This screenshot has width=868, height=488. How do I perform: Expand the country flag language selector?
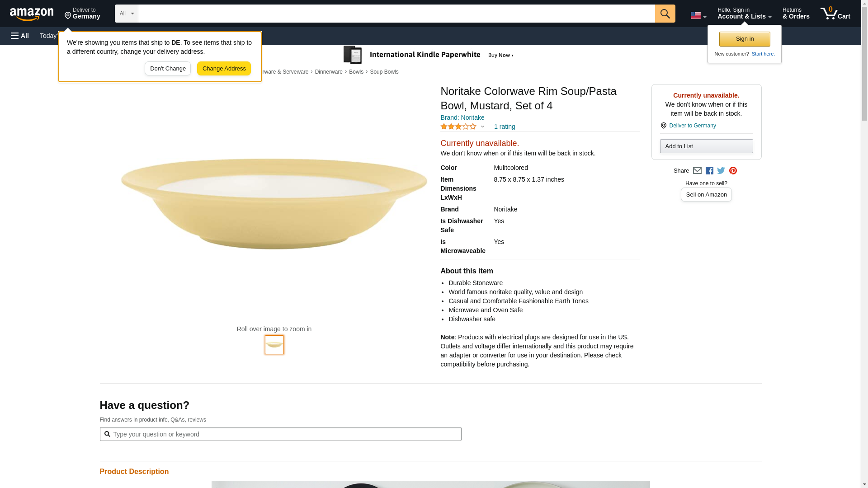[x=698, y=15]
